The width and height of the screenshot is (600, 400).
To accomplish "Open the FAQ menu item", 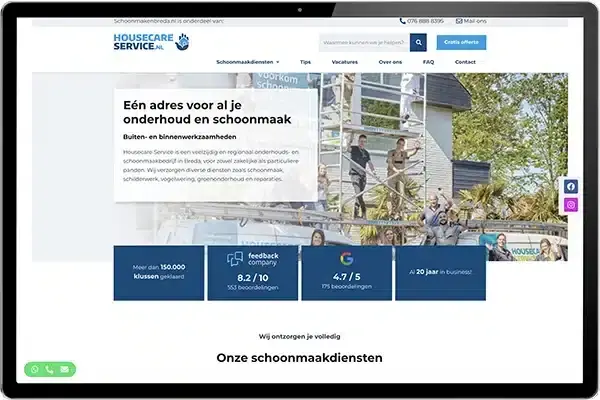I will pyautogui.click(x=429, y=62).
